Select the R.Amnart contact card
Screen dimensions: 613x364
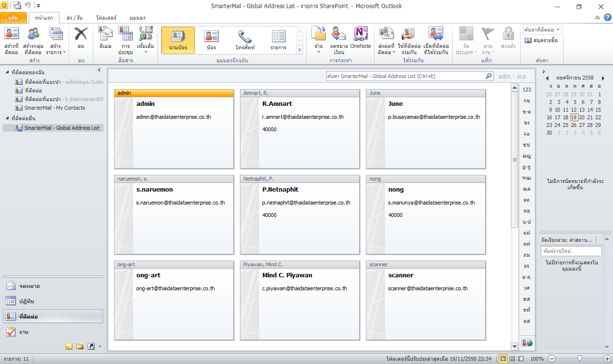click(x=300, y=129)
